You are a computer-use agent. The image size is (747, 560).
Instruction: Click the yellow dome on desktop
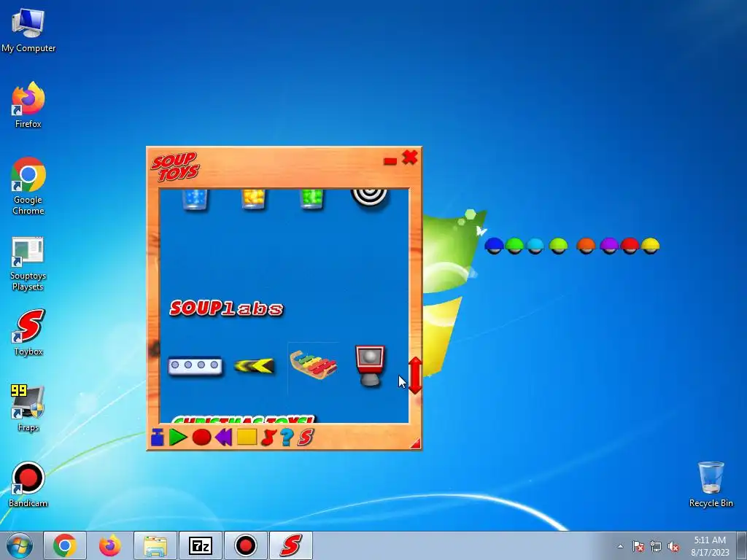[x=650, y=246]
